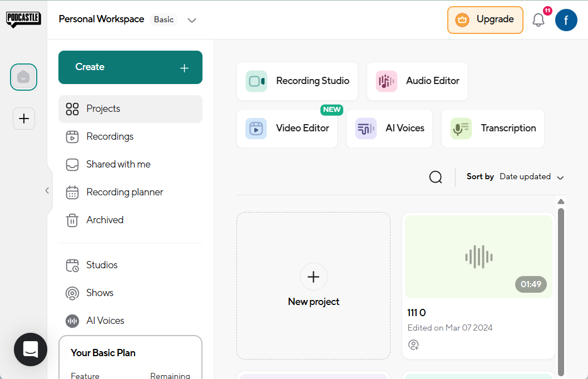
Task: Create a New project card
Action: coord(314,286)
